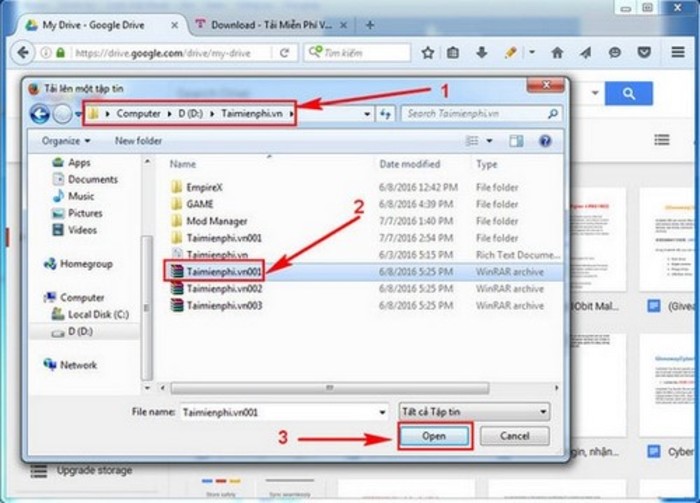
Task: Click the Cancel button
Action: pos(514,436)
